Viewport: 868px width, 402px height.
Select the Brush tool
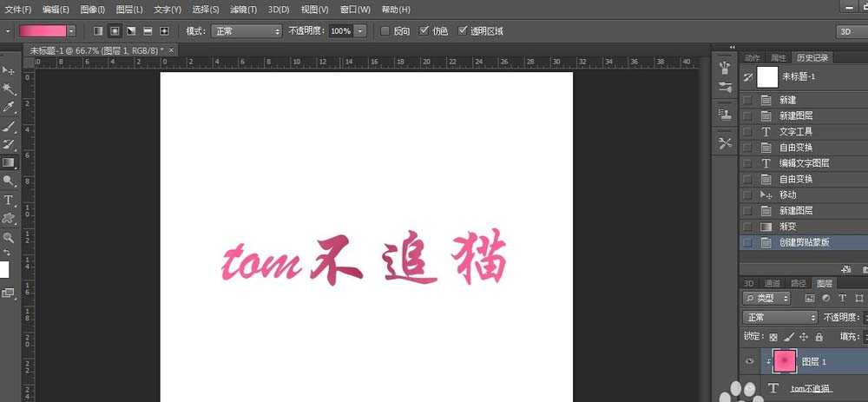coord(9,126)
